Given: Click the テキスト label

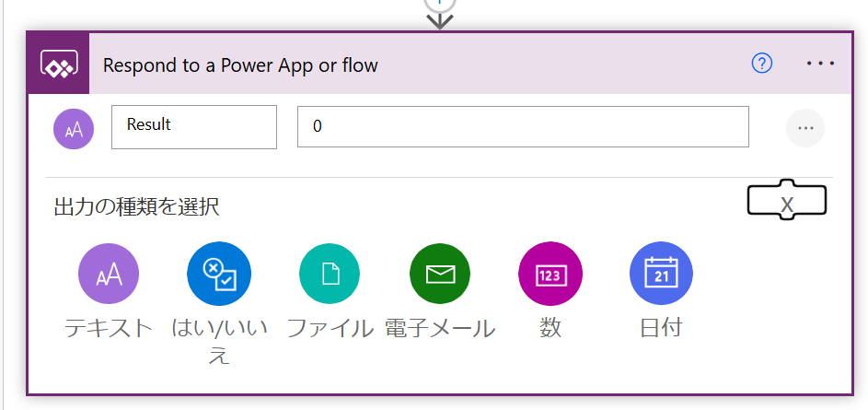Looking at the screenshot, I should [x=109, y=329].
